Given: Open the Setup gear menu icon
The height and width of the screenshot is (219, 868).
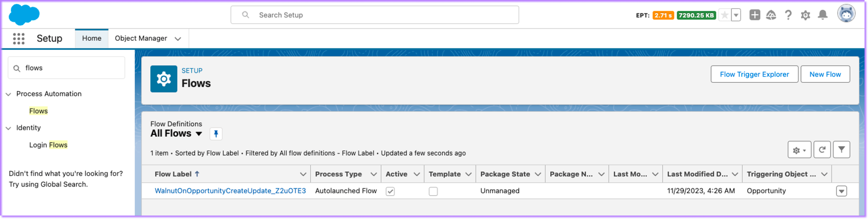Looking at the screenshot, I should 805,15.
